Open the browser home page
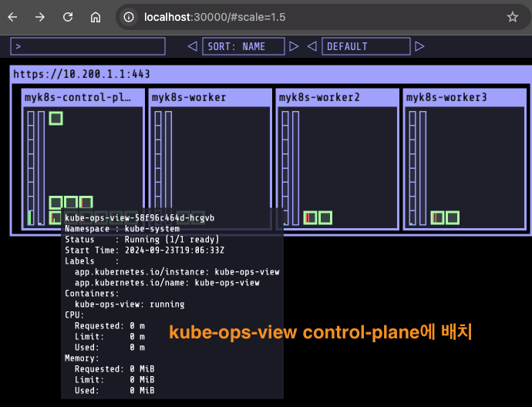The image size is (532, 407). pos(96,17)
